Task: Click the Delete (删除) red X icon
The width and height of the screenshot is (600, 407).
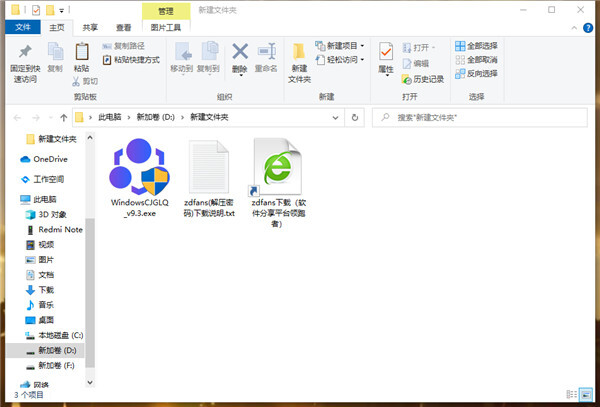Action: tap(240, 51)
